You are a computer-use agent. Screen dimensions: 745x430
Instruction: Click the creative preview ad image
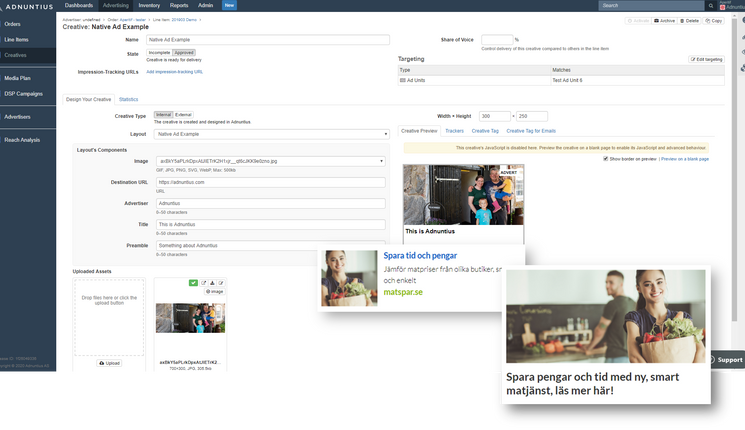463,195
